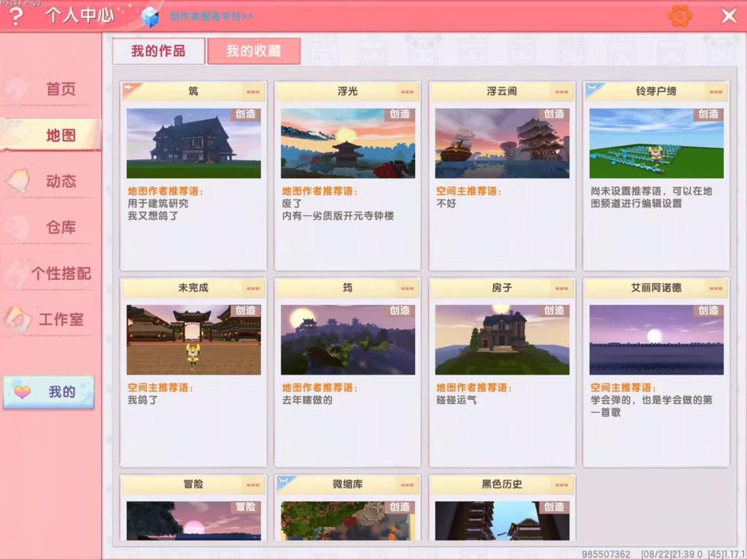Open the 黑色历史 map thumbnail
The height and width of the screenshot is (560, 747).
(x=502, y=521)
